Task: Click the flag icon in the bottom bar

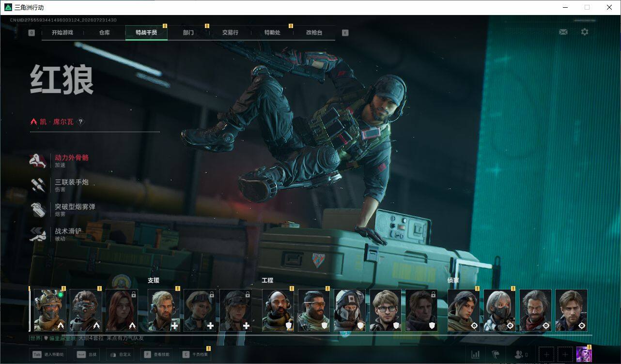Action: (496, 355)
